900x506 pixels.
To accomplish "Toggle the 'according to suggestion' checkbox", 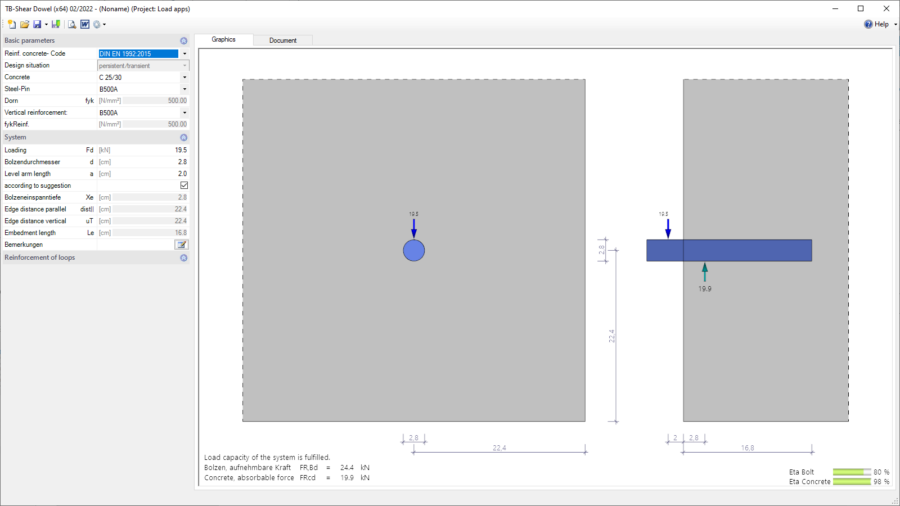I will 184,185.
